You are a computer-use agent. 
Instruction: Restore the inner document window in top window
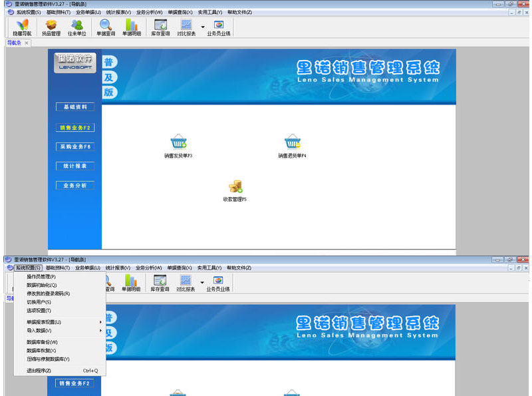point(519,13)
